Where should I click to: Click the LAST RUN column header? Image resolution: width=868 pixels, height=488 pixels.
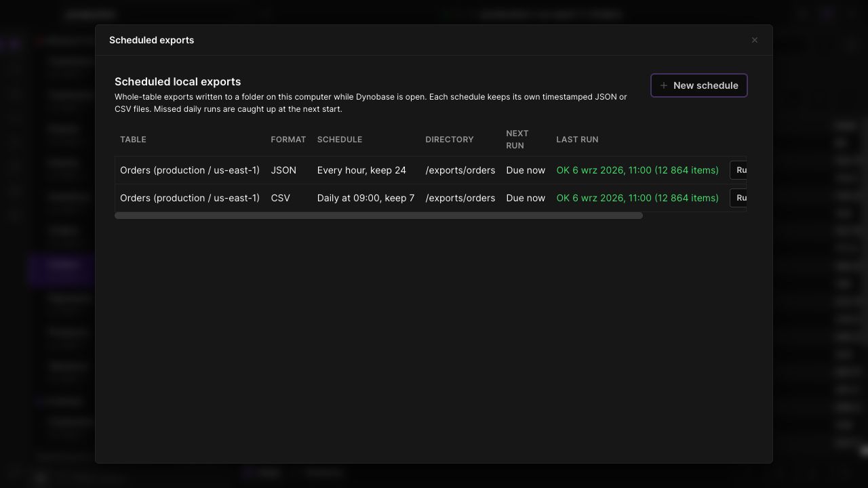point(577,140)
